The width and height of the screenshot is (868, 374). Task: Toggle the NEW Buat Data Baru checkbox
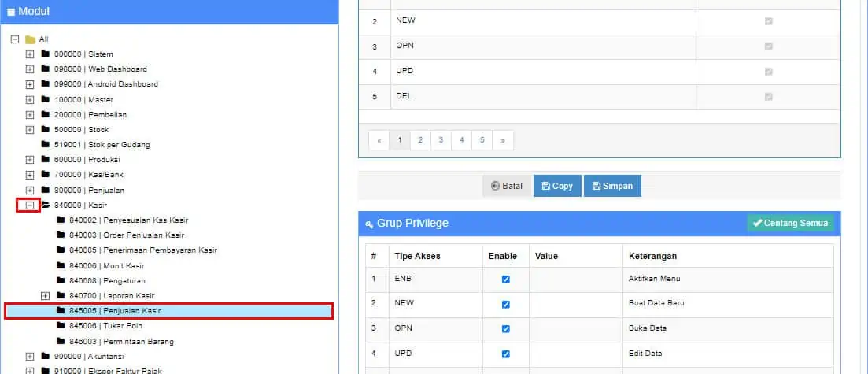coord(505,305)
